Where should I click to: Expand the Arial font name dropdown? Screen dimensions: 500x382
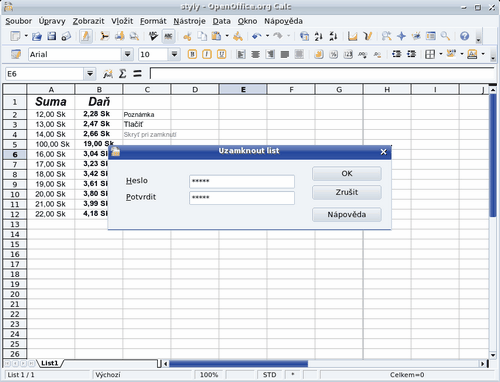point(127,54)
